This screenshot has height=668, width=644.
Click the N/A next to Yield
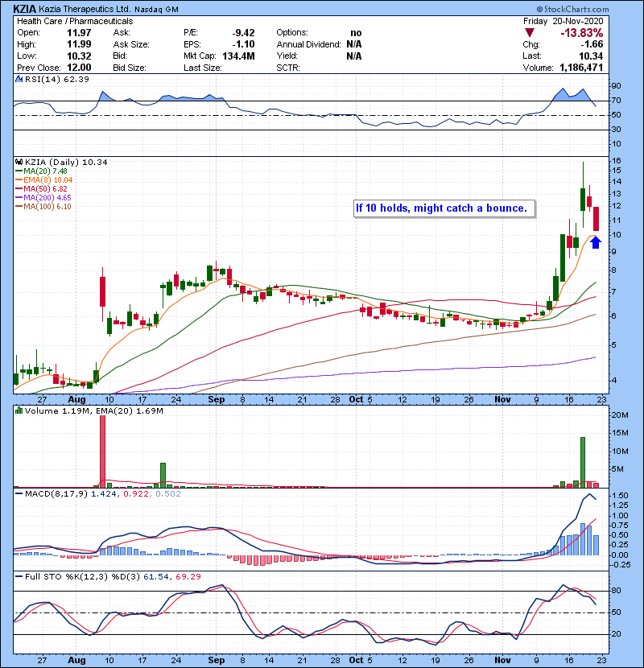[353, 56]
